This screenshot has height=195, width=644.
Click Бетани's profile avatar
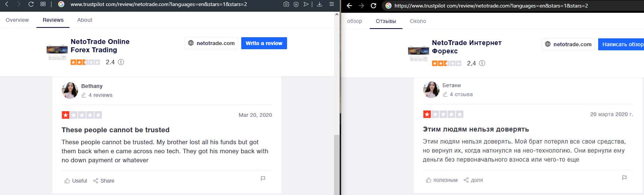tap(431, 90)
